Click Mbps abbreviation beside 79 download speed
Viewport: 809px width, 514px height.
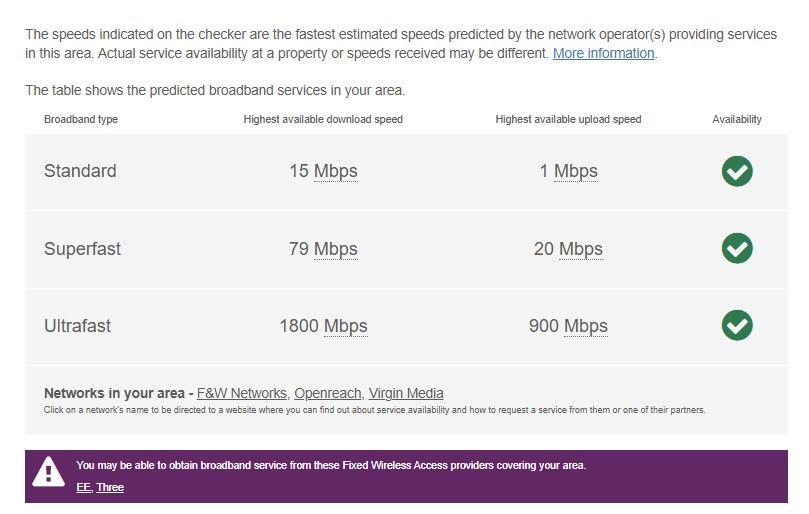pyautogui.click(x=335, y=249)
